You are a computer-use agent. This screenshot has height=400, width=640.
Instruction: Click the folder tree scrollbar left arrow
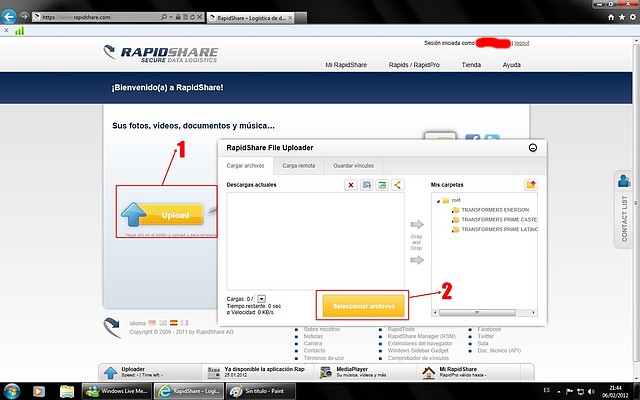pos(435,312)
